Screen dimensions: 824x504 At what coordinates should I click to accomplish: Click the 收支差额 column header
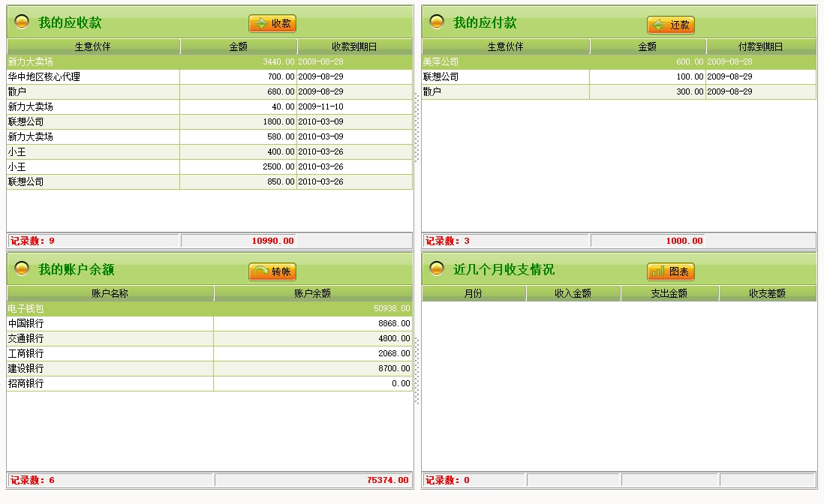tap(767, 293)
